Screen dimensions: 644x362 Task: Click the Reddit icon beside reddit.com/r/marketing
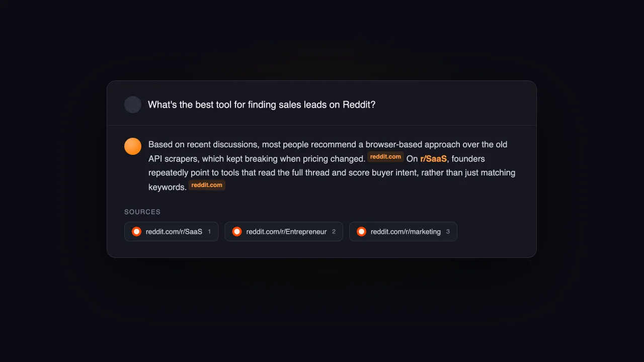click(x=361, y=232)
